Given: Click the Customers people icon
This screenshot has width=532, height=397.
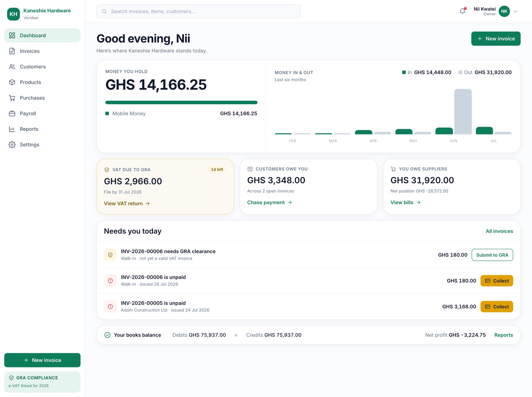Looking at the screenshot, I should click(12, 67).
